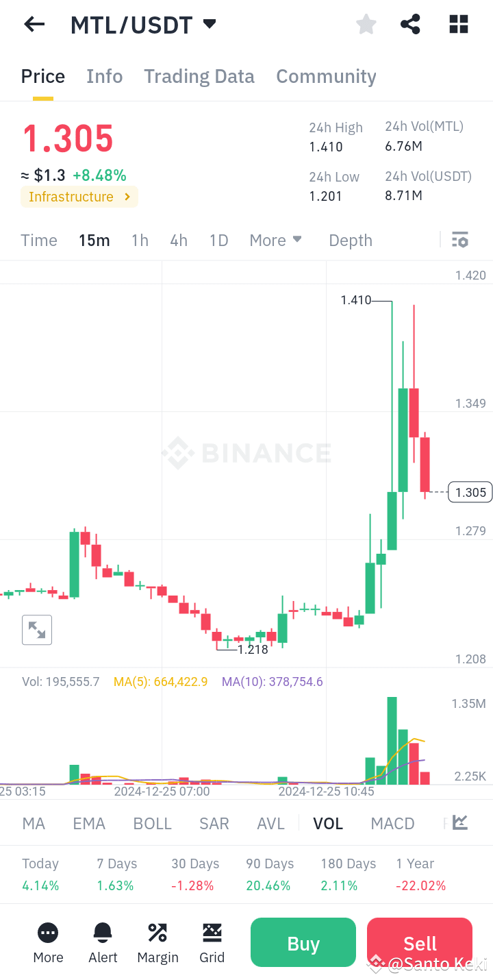The width and height of the screenshot is (493, 980).
Task: Set a price Alert
Action: (x=103, y=942)
